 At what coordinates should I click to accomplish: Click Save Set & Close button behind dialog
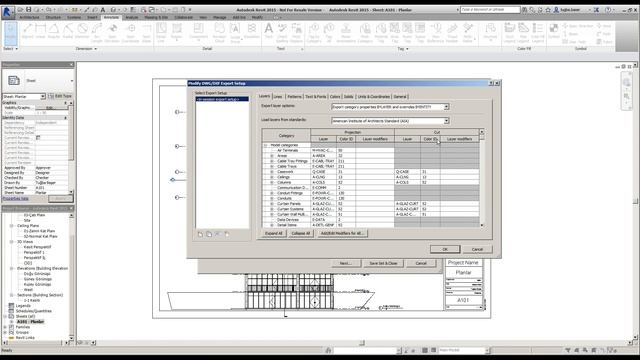[x=383, y=264]
